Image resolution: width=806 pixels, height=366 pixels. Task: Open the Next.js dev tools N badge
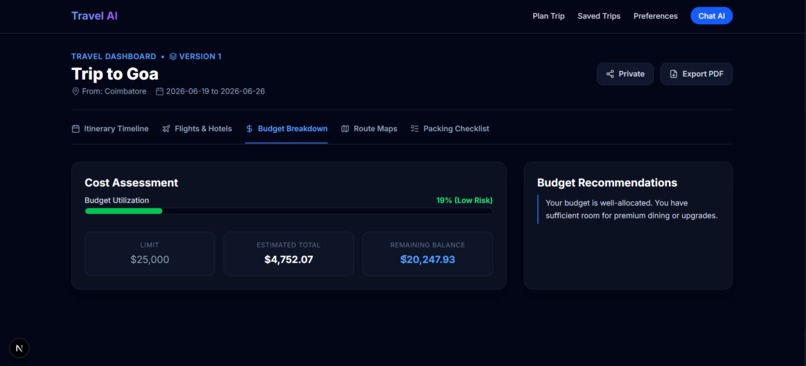20,348
